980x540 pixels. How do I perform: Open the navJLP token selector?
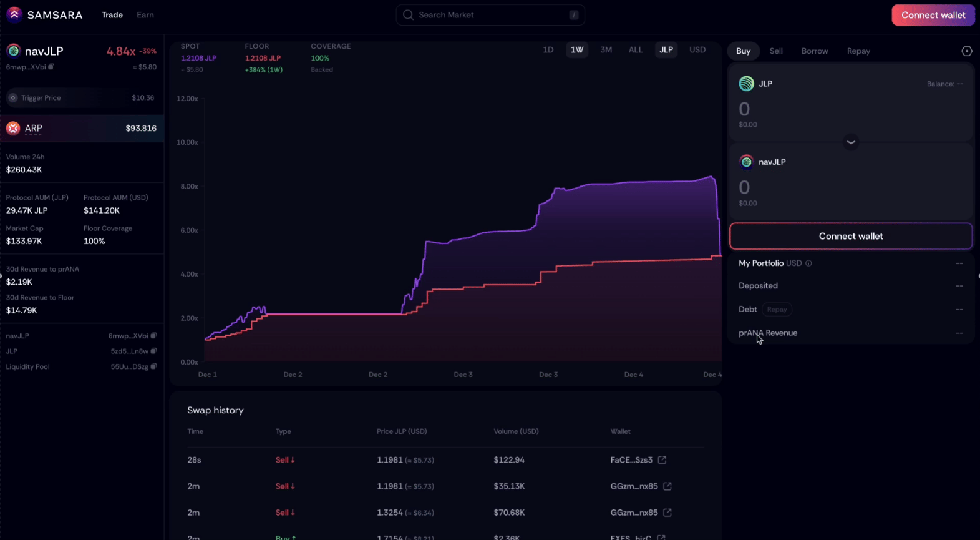click(x=762, y=162)
